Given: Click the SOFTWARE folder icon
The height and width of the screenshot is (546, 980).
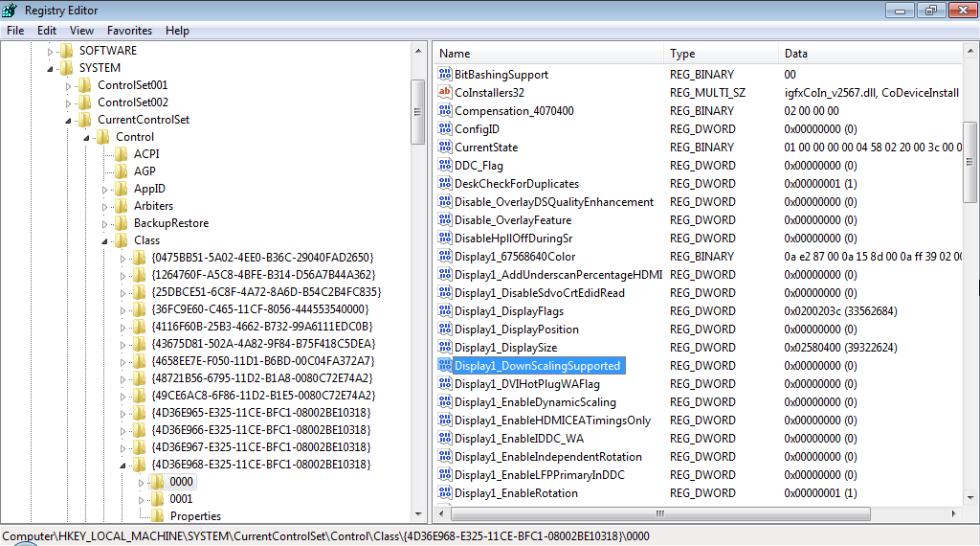Looking at the screenshot, I should pos(66,51).
